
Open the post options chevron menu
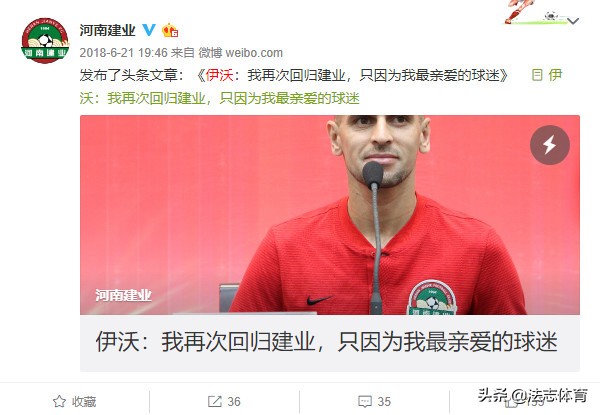pos(572,21)
